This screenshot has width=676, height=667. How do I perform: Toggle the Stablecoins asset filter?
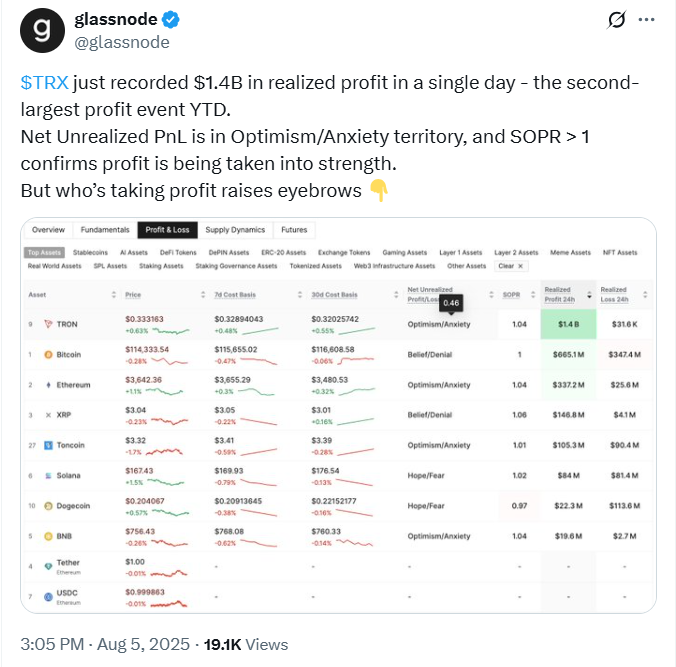(x=89, y=253)
